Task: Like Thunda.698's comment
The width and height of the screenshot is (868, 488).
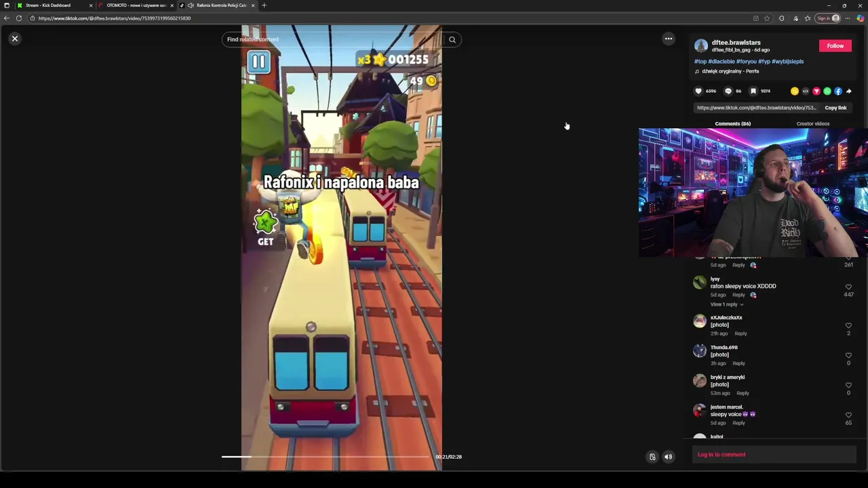Action: (x=848, y=356)
